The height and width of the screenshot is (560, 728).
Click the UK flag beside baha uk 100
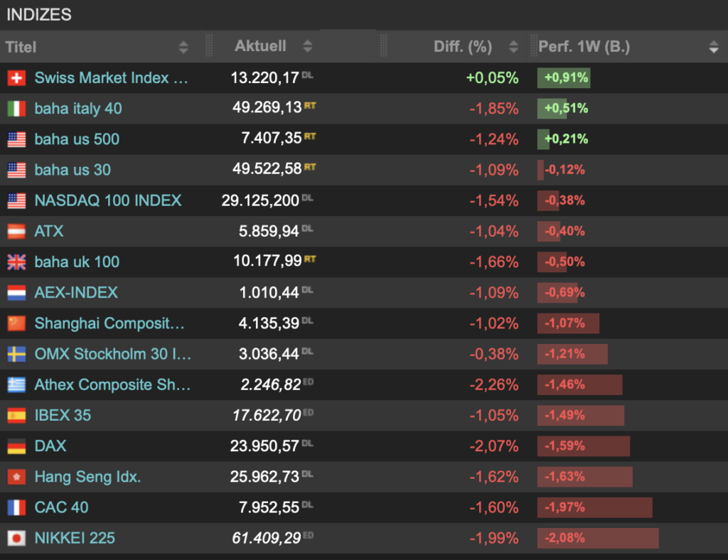[x=16, y=262]
